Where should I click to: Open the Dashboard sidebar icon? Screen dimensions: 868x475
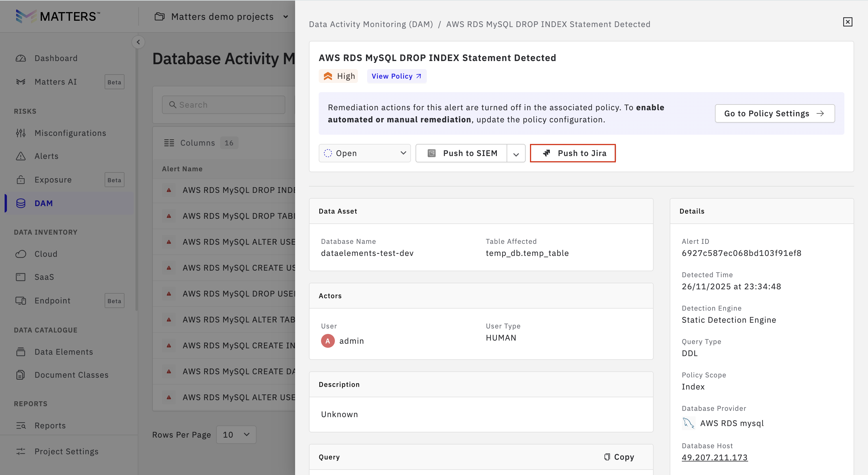click(x=20, y=58)
